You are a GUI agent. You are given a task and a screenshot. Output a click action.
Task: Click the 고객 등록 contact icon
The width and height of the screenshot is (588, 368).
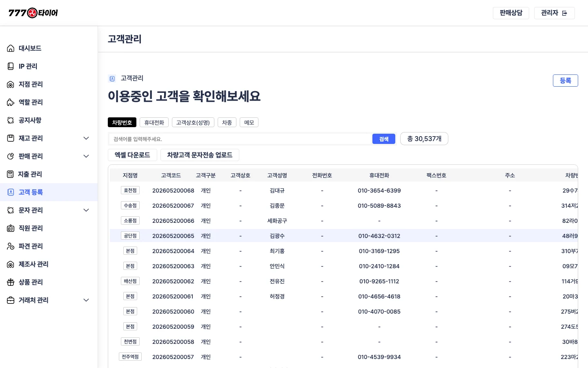(11, 192)
